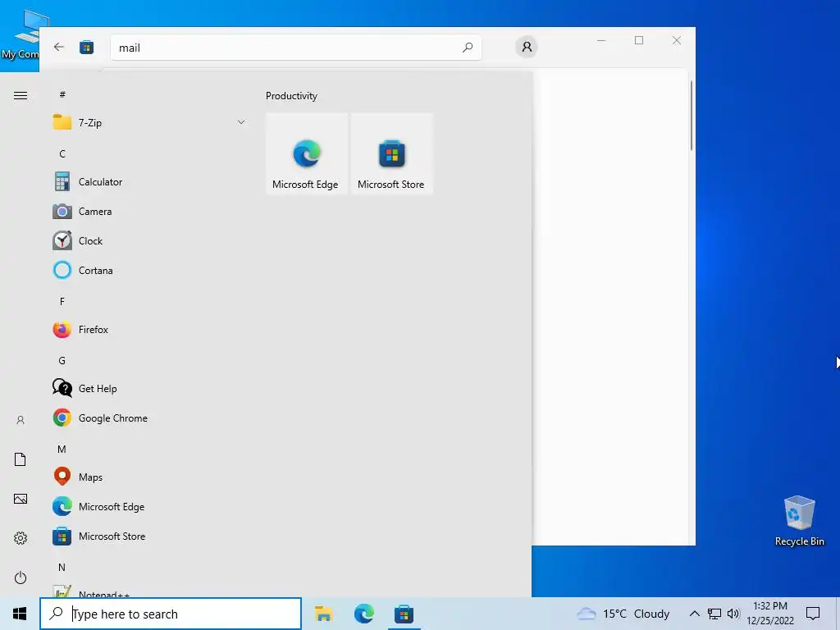This screenshot has width=840, height=630.
Task: Open the Store profile account button
Action: pyautogui.click(x=527, y=47)
